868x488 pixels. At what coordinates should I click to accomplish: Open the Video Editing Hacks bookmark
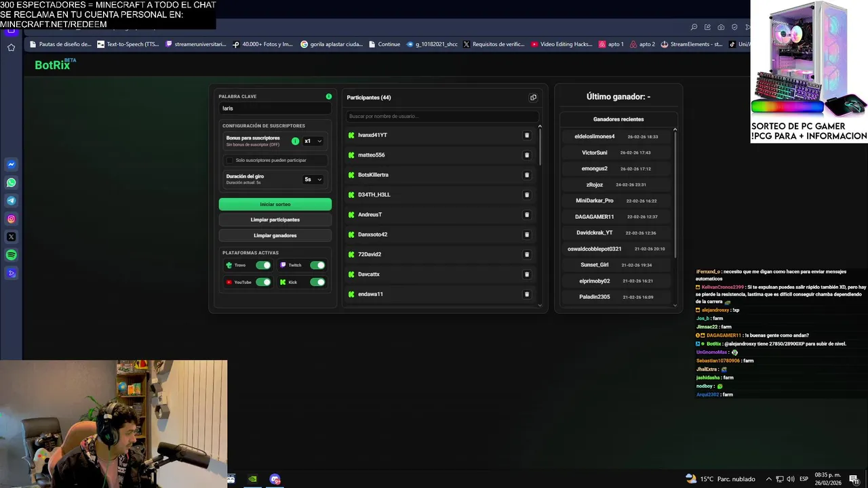point(562,44)
